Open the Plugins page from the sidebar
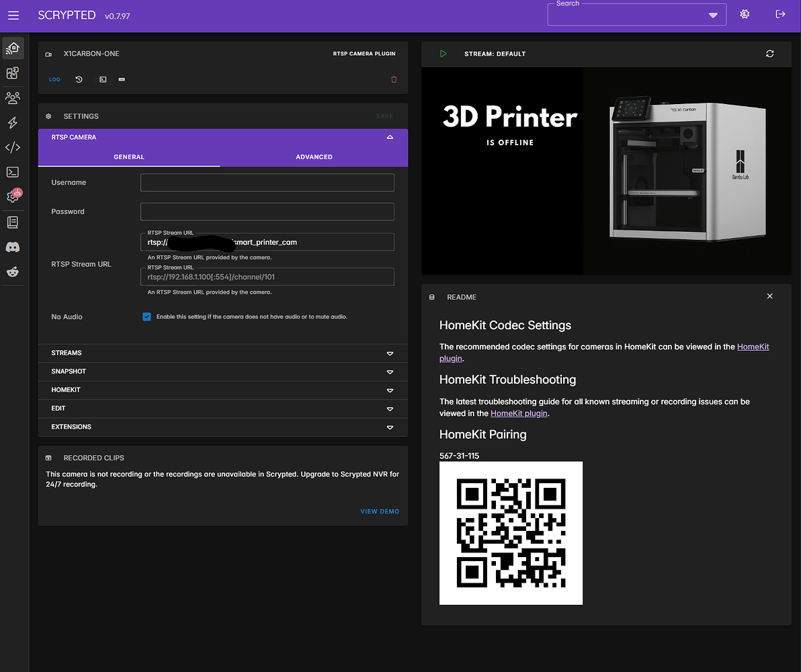This screenshot has height=672, width=801. point(12,73)
